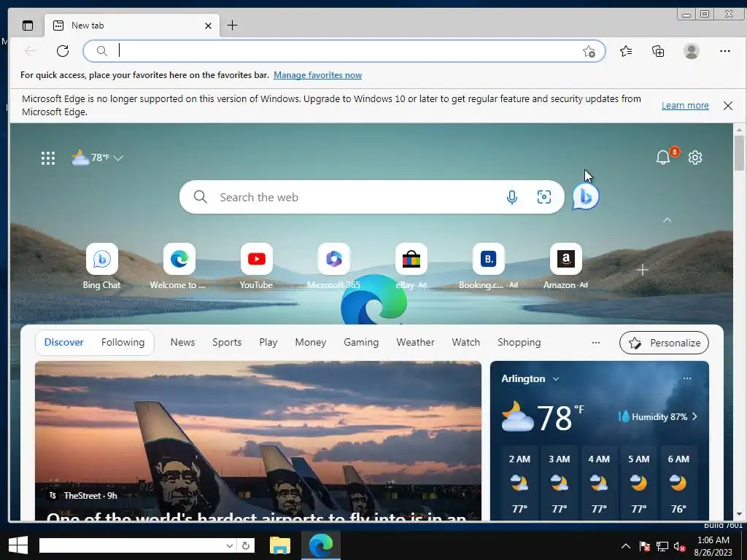Collapse quick links with the up chevron
The height and width of the screenshot is (560, 747).
coord(667,220)
